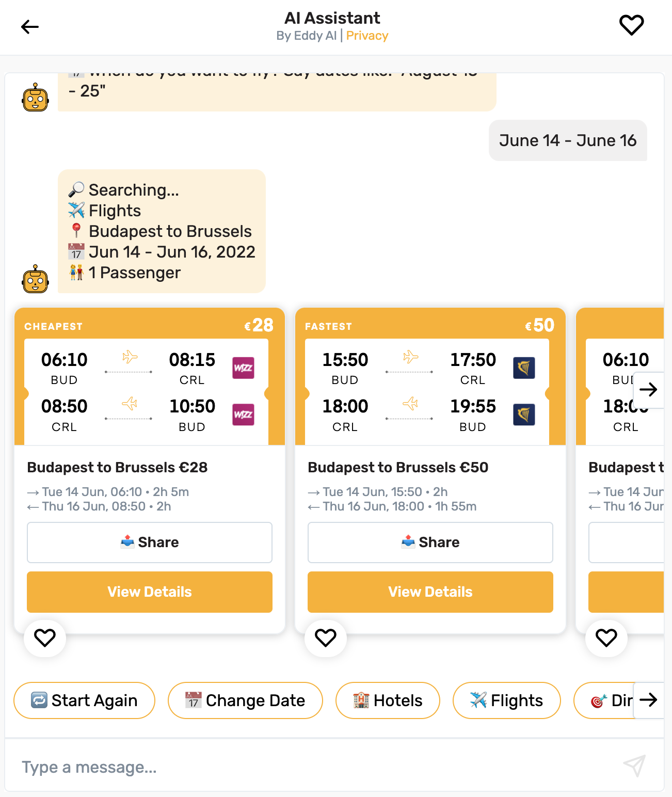Tap the robot avatar next to search message
This screenshot has width=672, height=797.
pyautogui.click(x=35, y=278)
